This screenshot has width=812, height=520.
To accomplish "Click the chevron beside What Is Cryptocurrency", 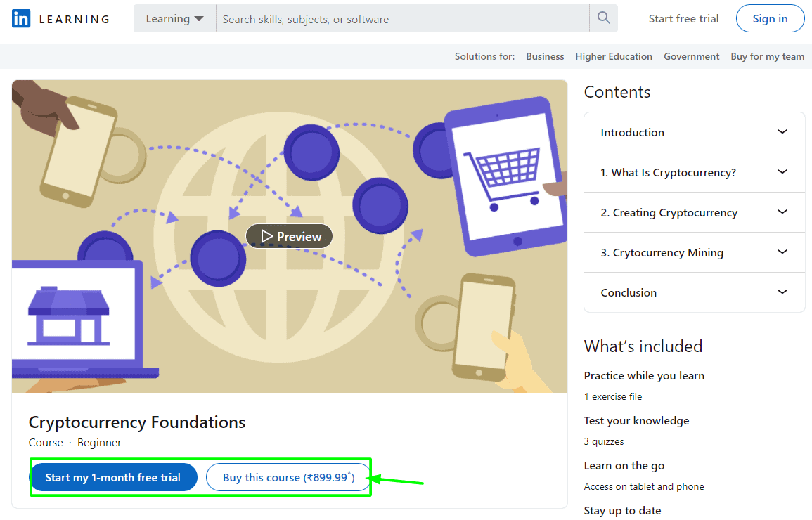I will coord(782,171).
